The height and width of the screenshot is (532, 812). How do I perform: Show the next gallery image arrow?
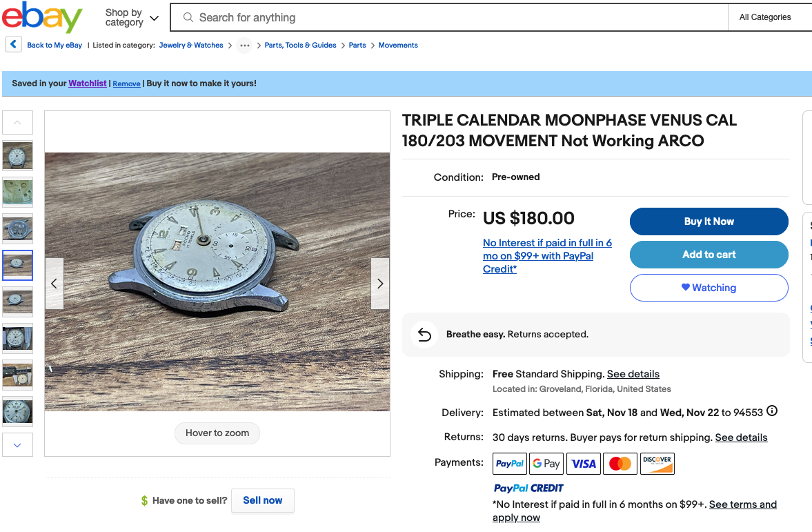pyautogui.click(x=380, y=284)
